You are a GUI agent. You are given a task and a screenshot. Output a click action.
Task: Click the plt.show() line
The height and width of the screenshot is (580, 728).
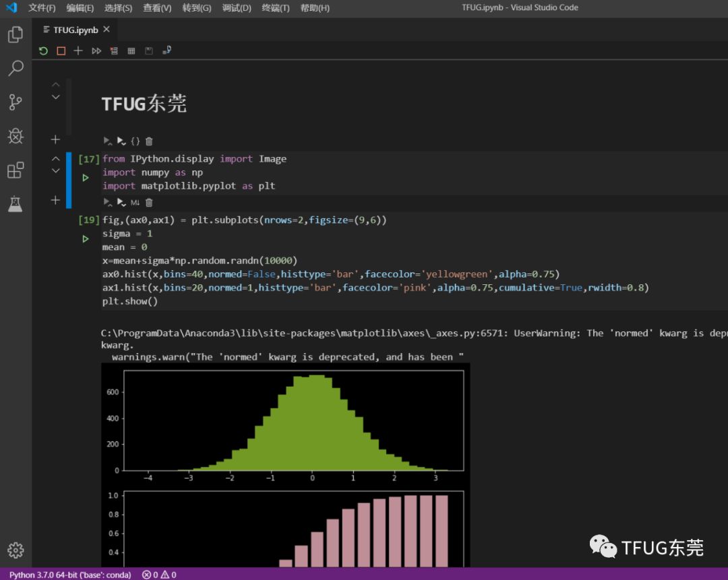point(130,301)
